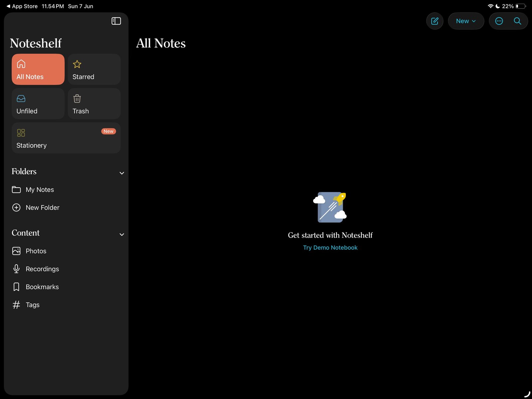
Task: Click the Bookmarks ribbon icon
Action: [x=16, y=287]
